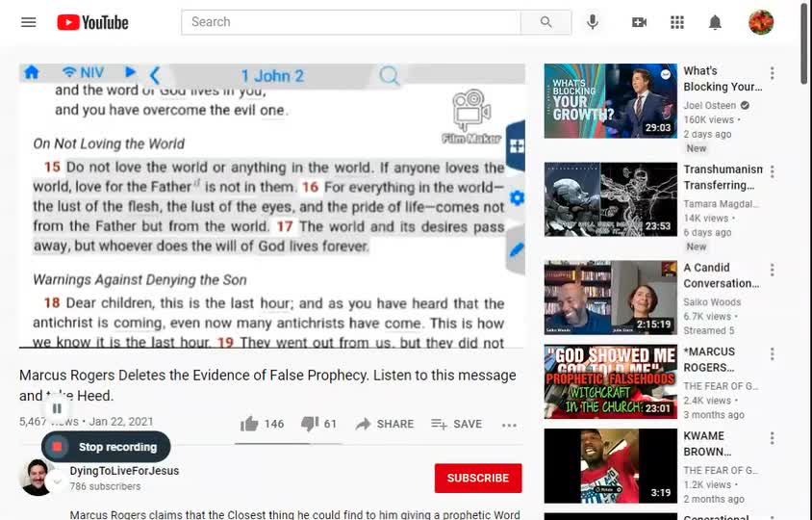This screenshot has width=812, height=520.
Task: Open the Create video camera icon
Action: (x=639, y=22)
